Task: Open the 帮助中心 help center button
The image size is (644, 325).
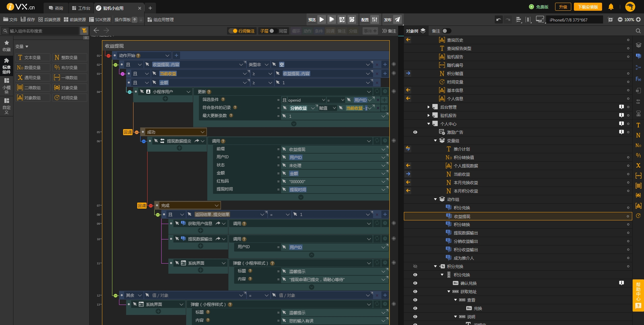Action: coord(638,295)
